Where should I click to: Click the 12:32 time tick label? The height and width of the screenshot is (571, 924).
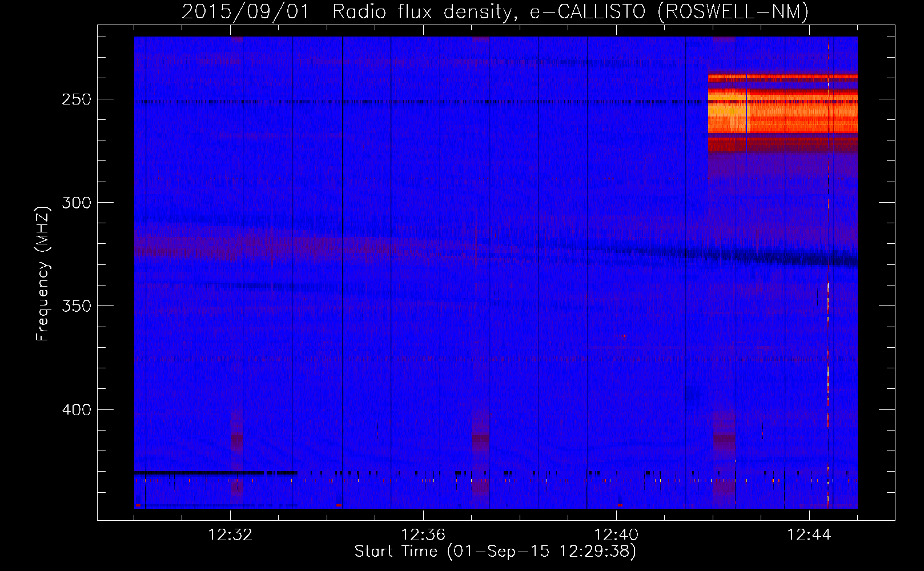point(230,535)
